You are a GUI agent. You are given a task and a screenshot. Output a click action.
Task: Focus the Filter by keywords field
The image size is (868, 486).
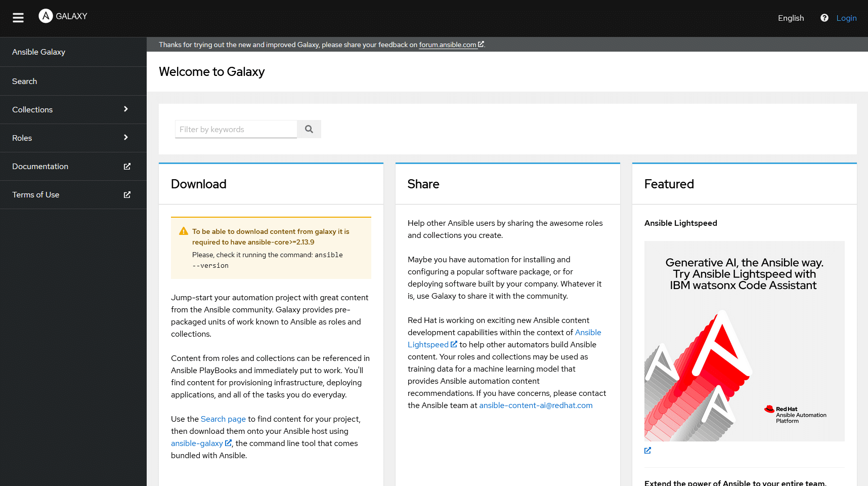click(x=236, y=130)
